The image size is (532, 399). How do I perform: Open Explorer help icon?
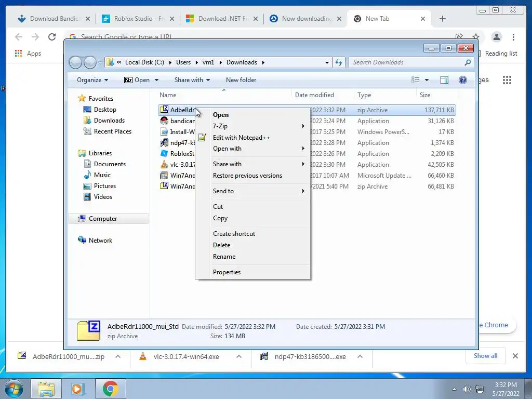(462, 80)
